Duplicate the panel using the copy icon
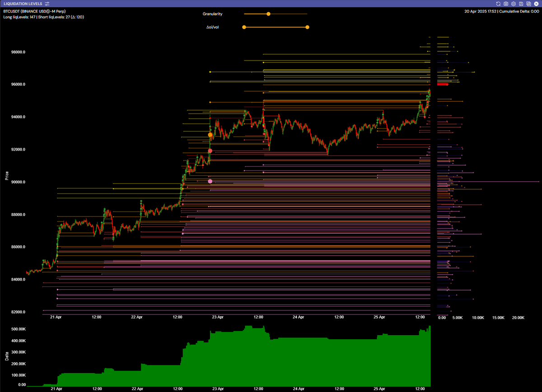Viewport: 542px width, 392px height. [528, 4]
